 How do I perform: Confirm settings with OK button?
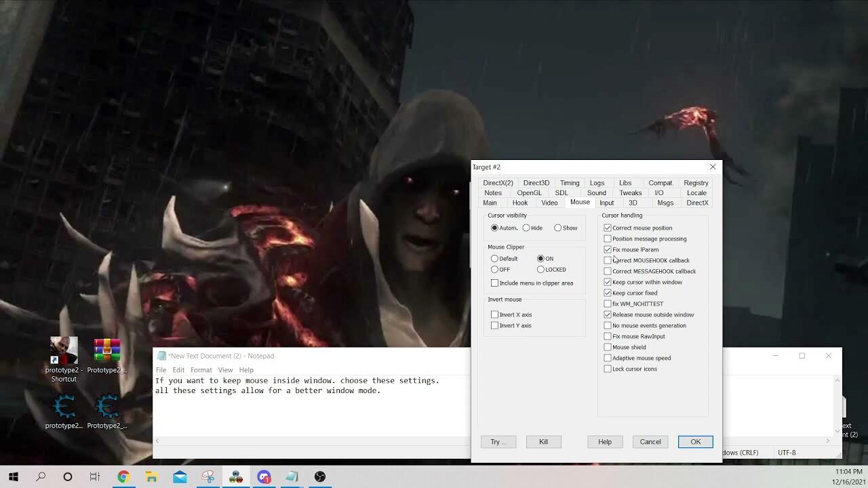(x=696, y=442)
